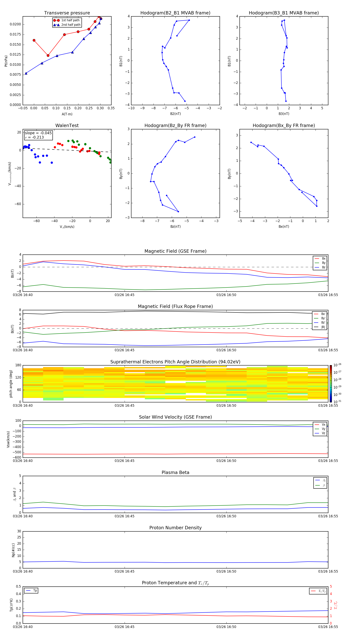
Task: Click the 'Transverse pressure' plot title
Action: pos(67,13)
